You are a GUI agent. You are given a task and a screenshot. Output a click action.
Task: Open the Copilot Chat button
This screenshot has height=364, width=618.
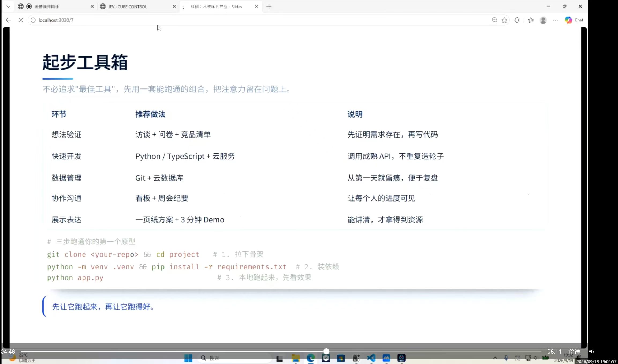574,20
